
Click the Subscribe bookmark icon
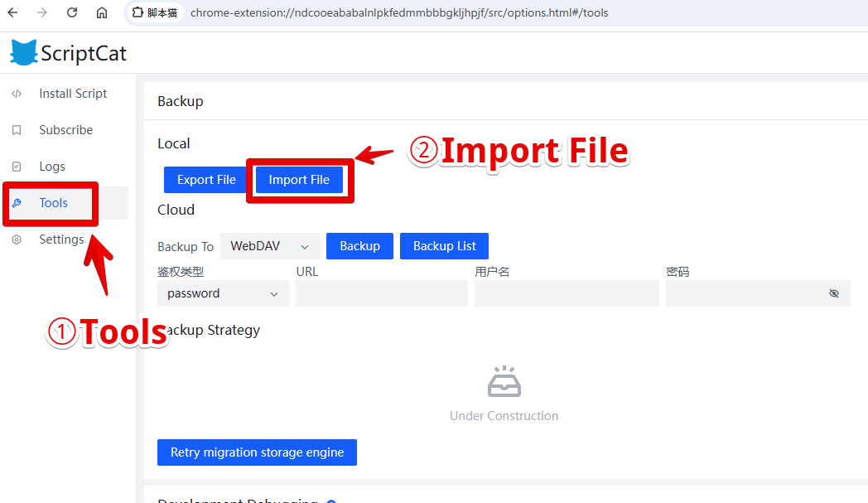17,130
